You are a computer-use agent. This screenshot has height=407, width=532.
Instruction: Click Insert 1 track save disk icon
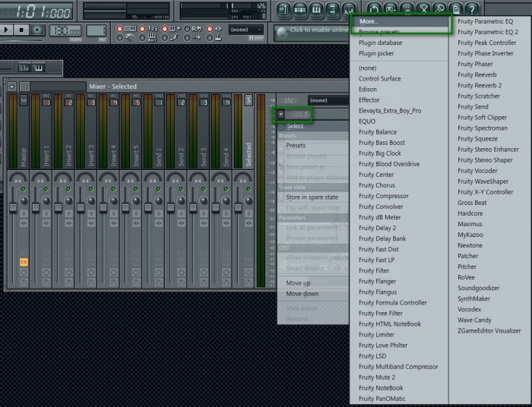point(46,282)
